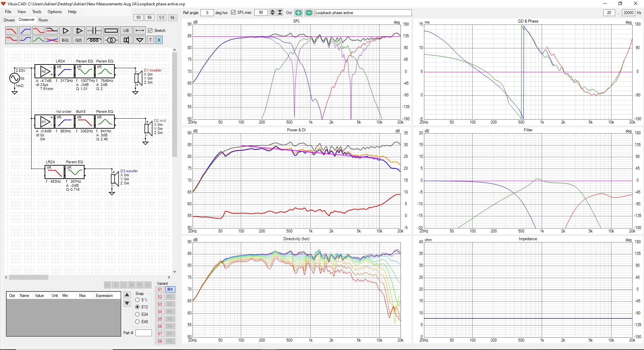Add a resistor to the crossover
Image resolution: width=644 pixels, height=350 pixels.
111,31
